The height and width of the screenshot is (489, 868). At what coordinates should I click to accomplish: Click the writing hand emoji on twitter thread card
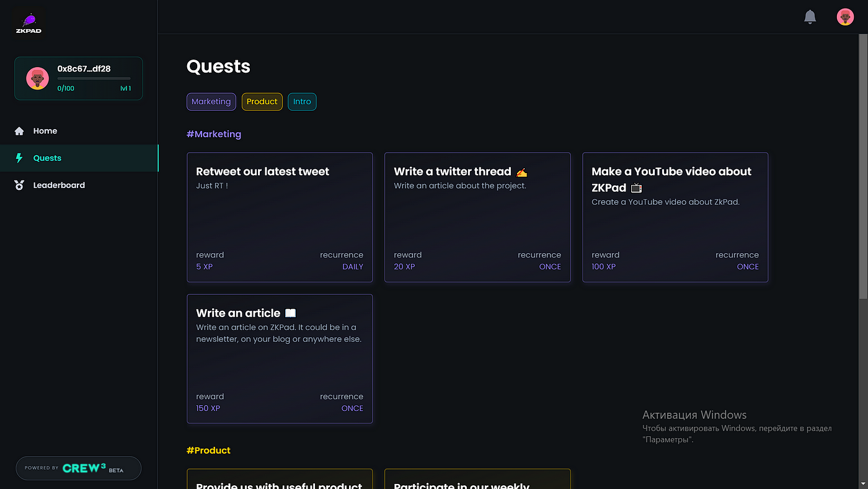tap(521, 172)
